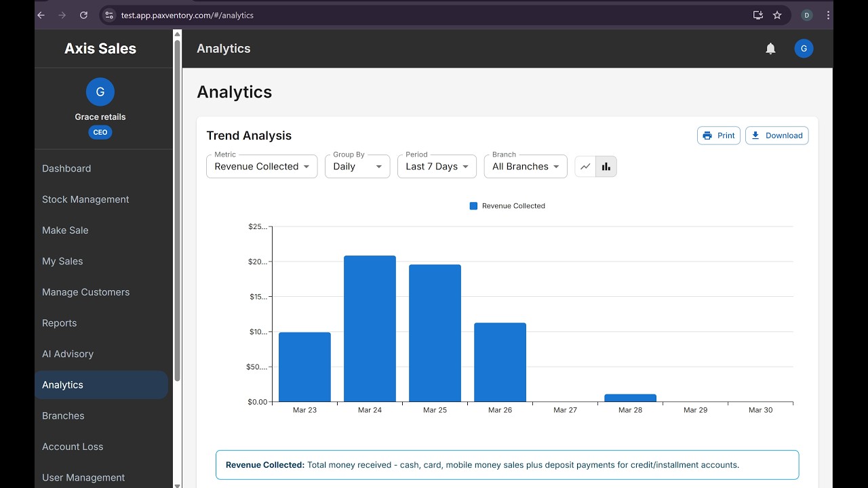This screenshot has height=488, width=868.
Task: Click the Grace retails profile avatar
Action: coord(100,91)
